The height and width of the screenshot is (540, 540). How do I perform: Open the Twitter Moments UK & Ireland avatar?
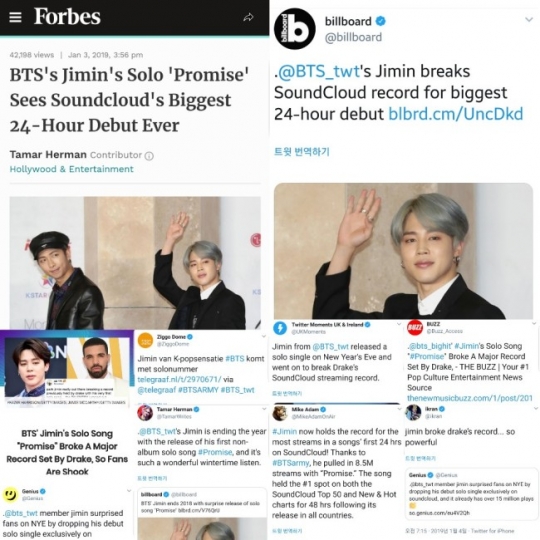pos(280,328)
